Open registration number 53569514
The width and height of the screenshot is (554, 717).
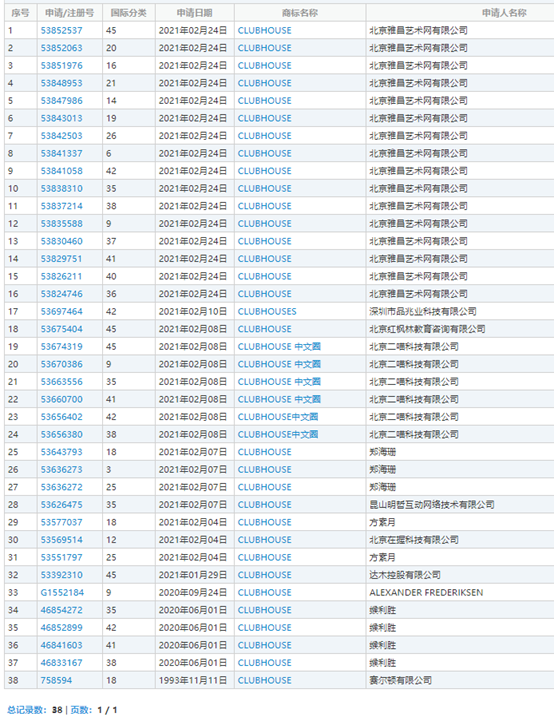click(62, 540)
